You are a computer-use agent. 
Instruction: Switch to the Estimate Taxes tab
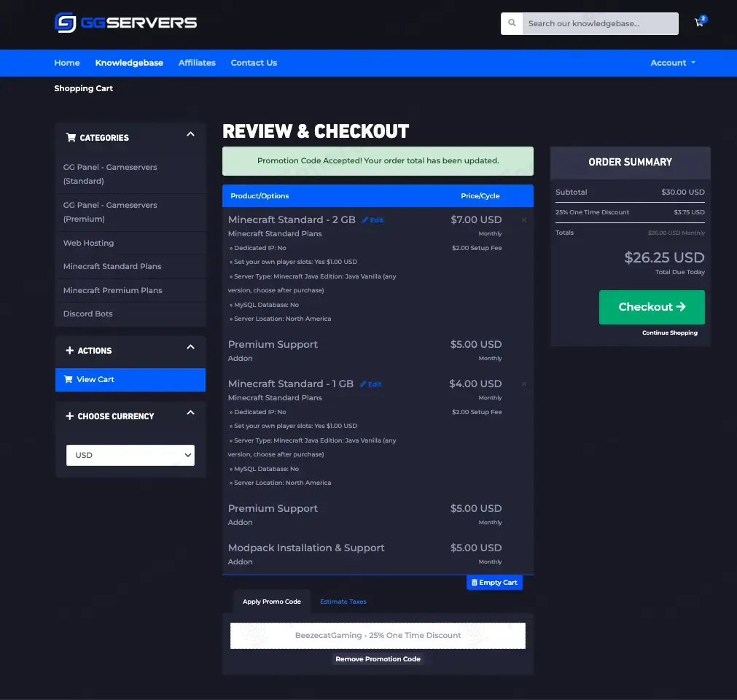[343, 602]
